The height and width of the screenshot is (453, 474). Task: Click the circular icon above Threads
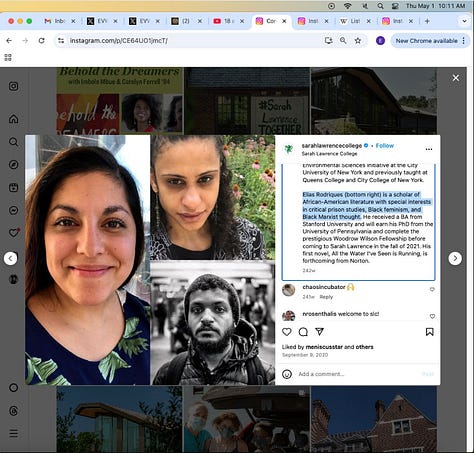tap(13, 388)
